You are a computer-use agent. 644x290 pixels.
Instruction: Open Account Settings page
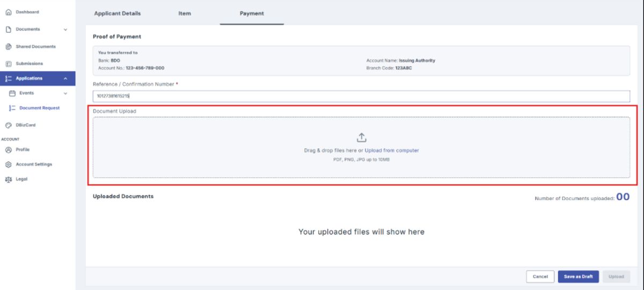click(34, 164)
